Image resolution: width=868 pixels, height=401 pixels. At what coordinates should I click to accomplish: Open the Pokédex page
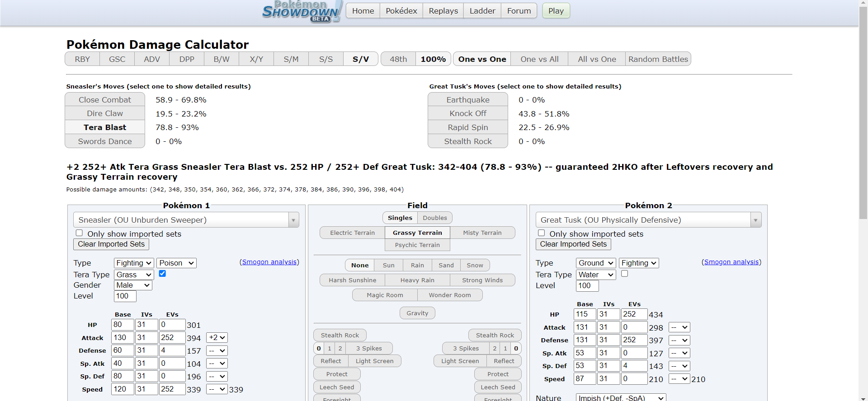click(401, 11)
